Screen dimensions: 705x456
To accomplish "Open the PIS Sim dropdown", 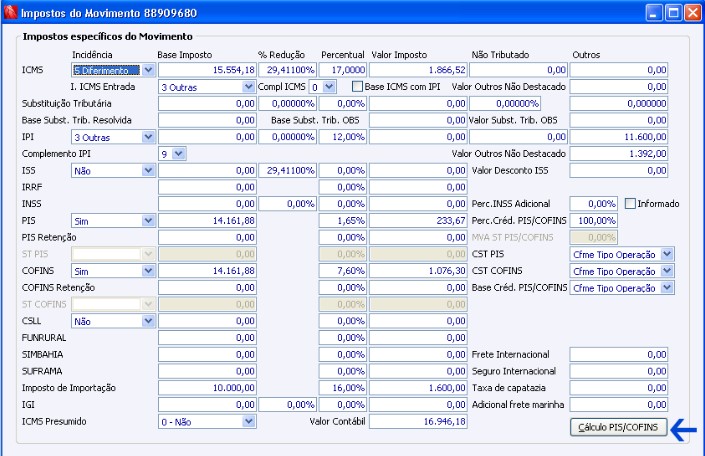I will click(149, 221).
